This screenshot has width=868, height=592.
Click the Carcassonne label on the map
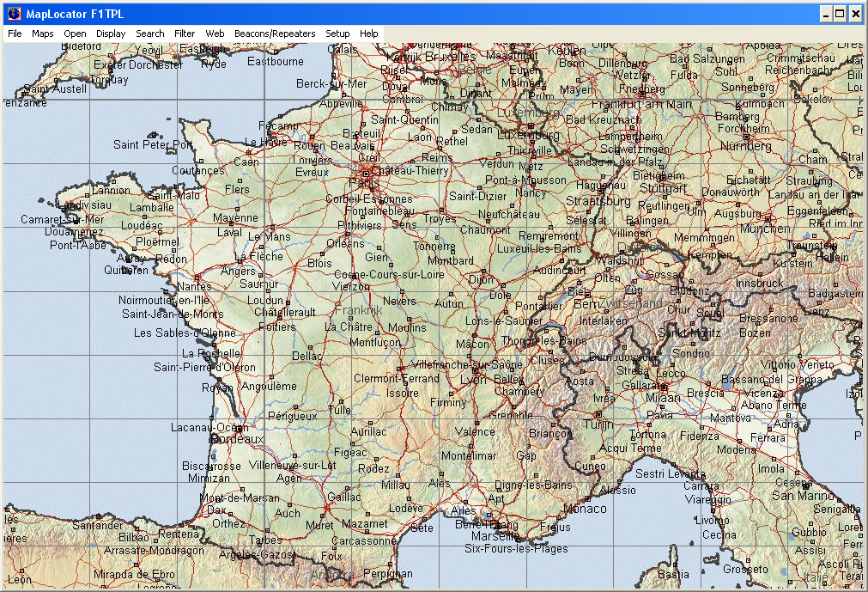[364, 540]
